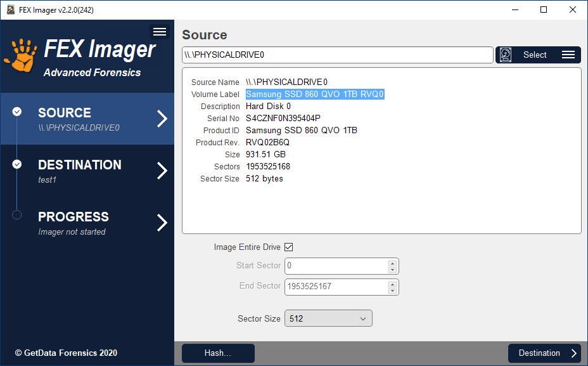Decrease the Start Sector value
This screenshot has width=588, height=366.
[x=392, y=270]
